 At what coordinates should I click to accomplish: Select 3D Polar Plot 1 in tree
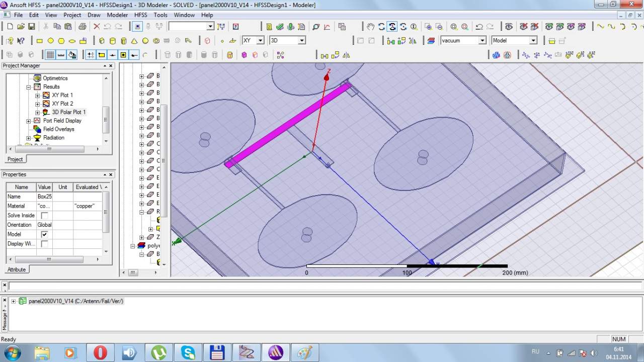pos(68,112)
